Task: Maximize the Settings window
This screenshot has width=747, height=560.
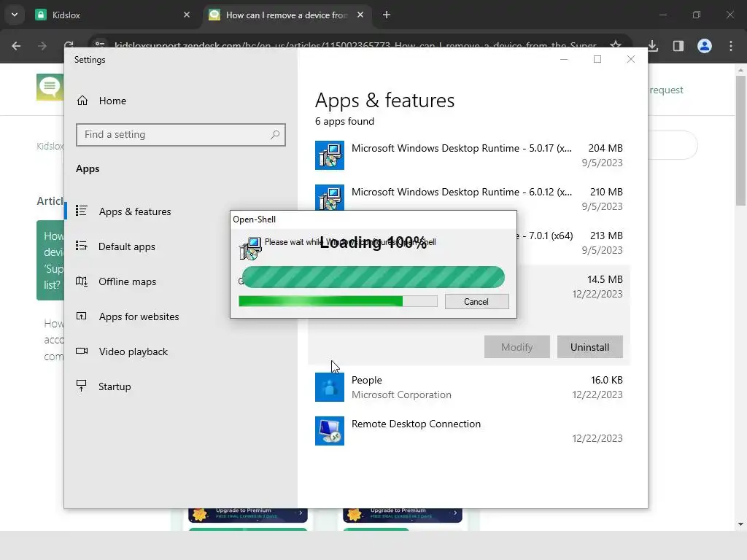Action: (597, 59)
